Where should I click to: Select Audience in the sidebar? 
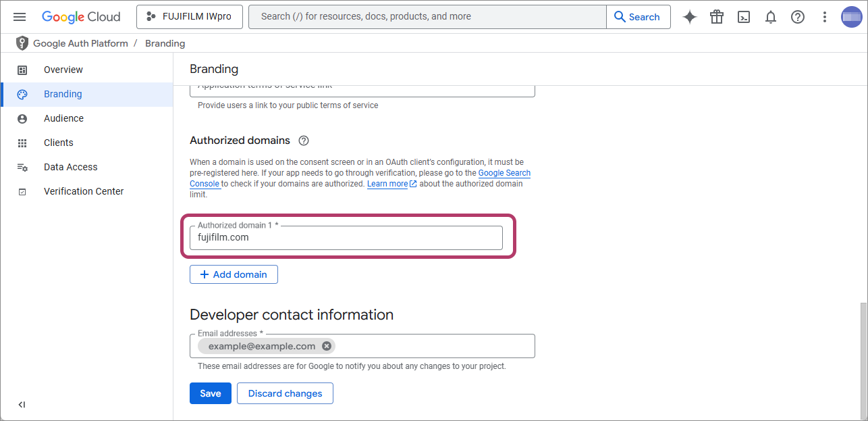[63, 118]
